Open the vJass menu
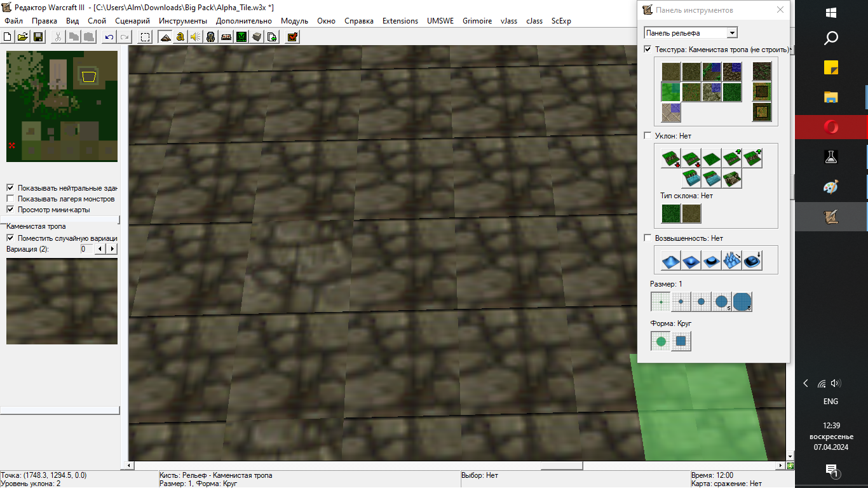The width and height of the screenshot is (868, 488). click(x=509, y=21)
